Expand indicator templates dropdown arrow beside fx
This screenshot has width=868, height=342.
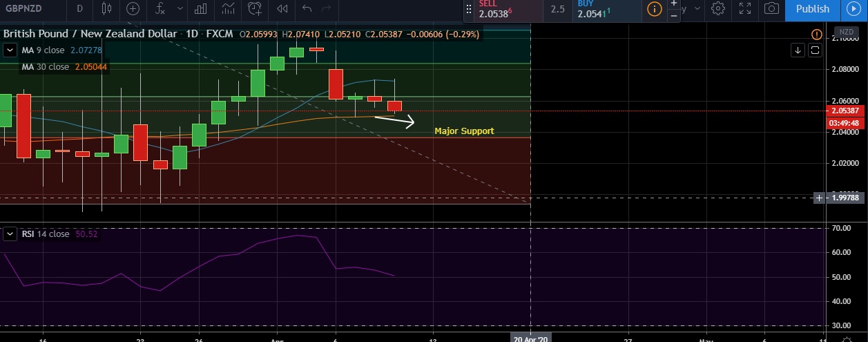(180, 9)
